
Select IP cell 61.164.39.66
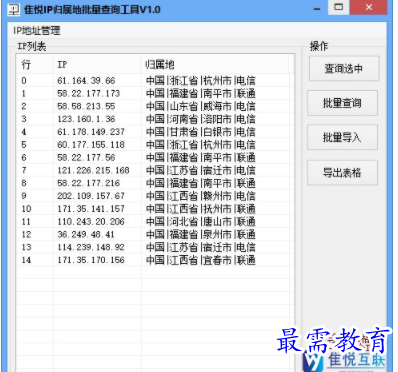pos(86,81)
